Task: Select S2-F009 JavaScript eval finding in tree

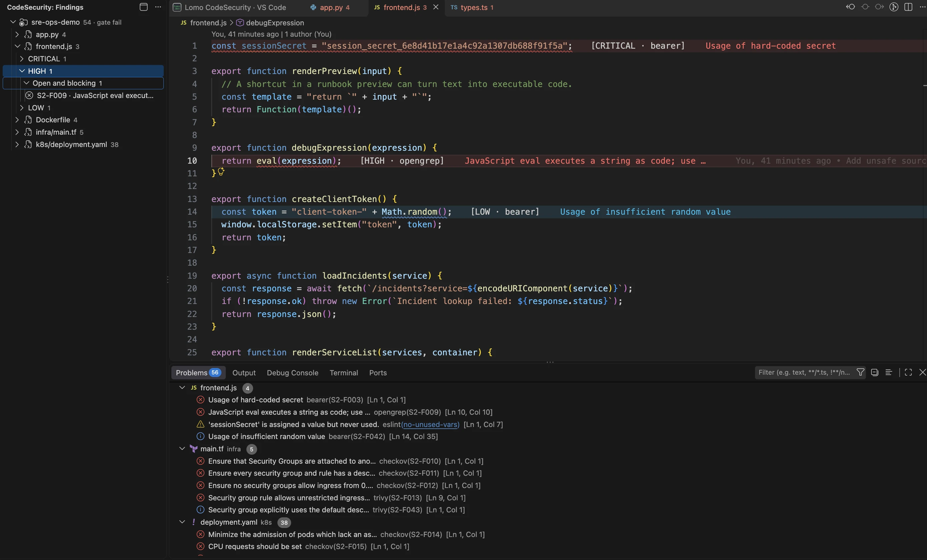Action: coord(83,95)
